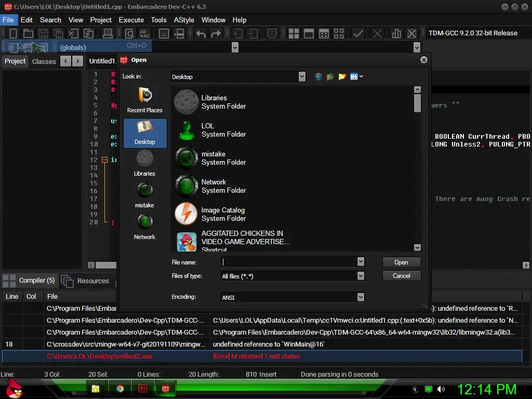This screenshot has height=399, width=532.
Task: Select the Image Catalog System Folder item
Action: click(210, 214)
